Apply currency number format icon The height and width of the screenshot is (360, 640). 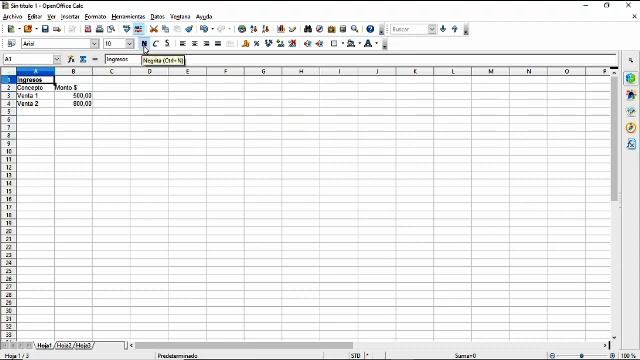pyautogui.click(x=245, y=43)
